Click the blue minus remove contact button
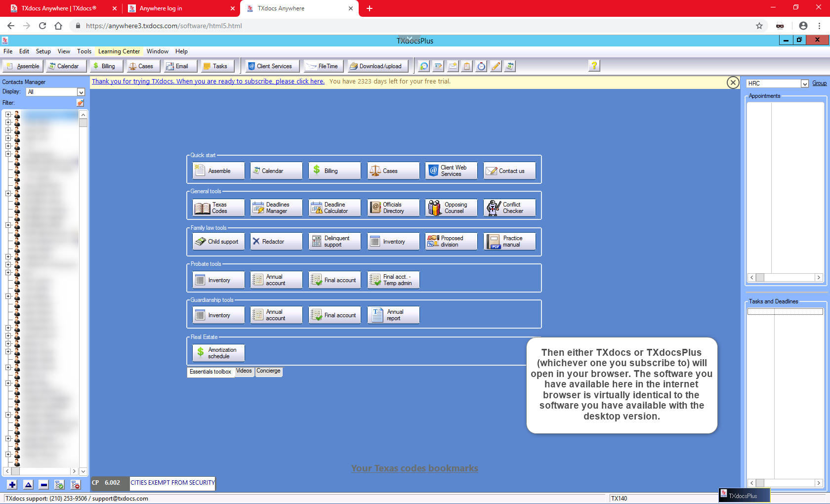The height and width of the screenshot is (504, 830). pos(44,485)
